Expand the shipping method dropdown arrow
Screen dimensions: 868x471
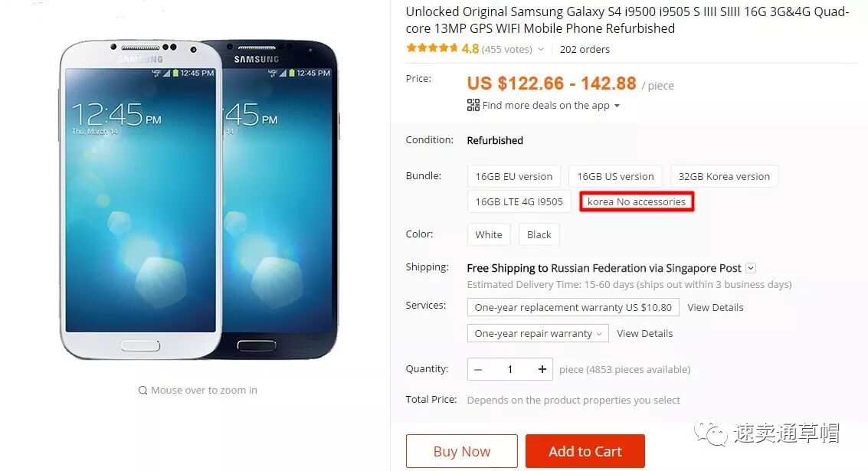[751, 268]
